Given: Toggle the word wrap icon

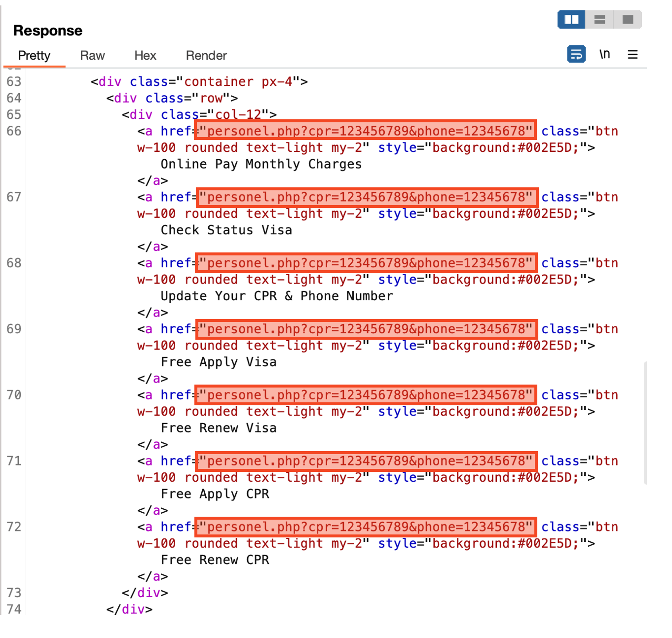Looking at the screenshot, I should [x=576, y=54].
